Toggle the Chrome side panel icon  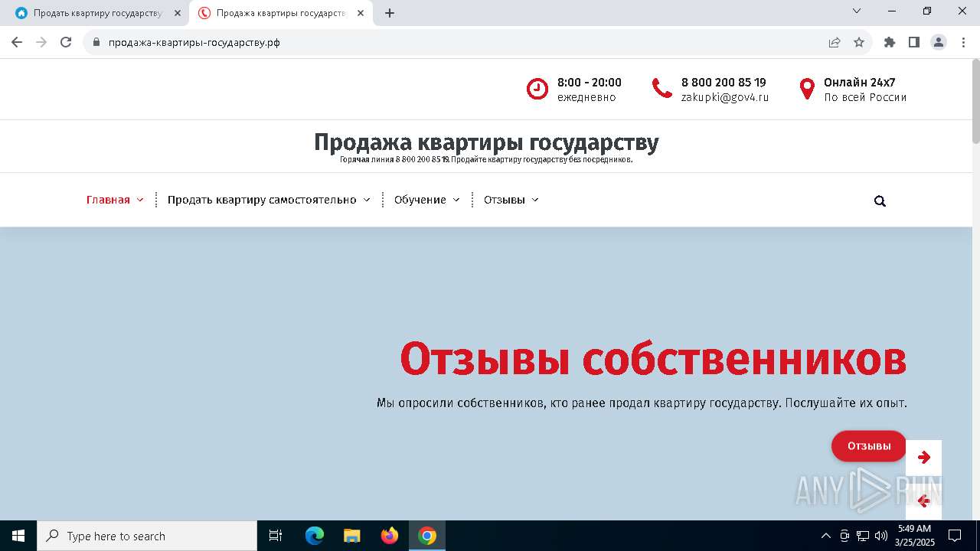[x=914, y=42]
